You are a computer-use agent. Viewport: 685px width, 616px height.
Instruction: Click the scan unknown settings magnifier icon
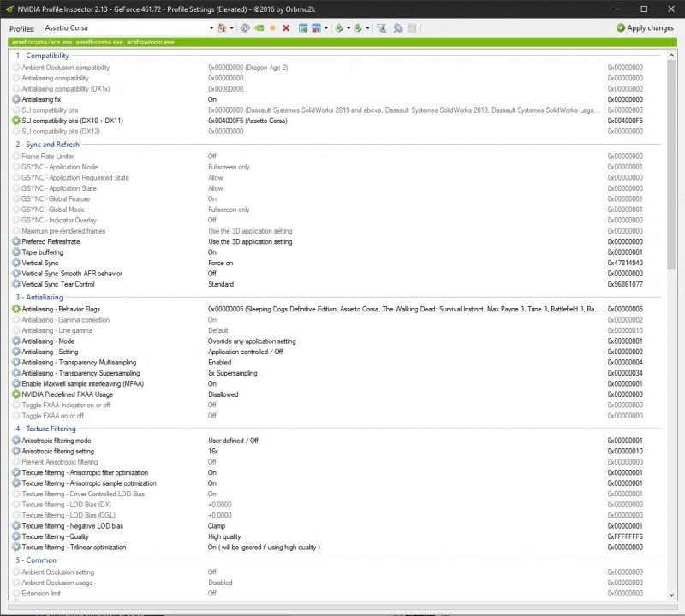click(398, 28)
